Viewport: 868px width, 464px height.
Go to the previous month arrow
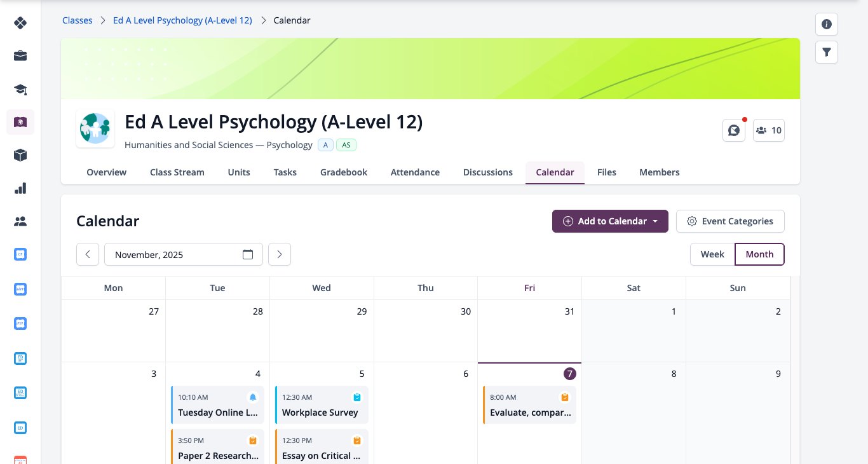[x=88, y=254]
